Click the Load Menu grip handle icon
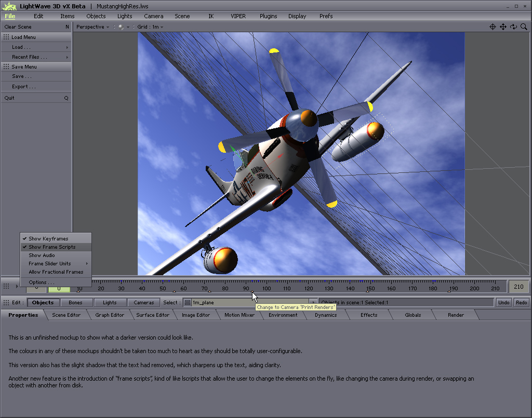532x418 pixels. pos(6,37)
